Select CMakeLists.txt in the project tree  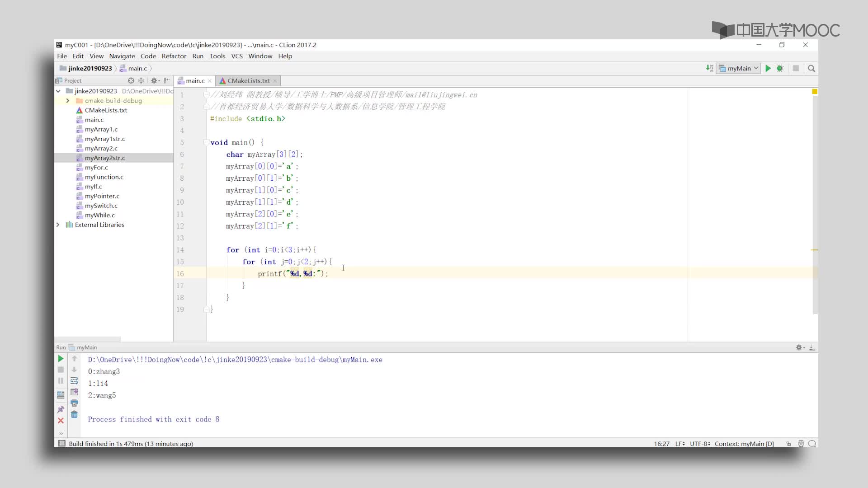point(106,110)
